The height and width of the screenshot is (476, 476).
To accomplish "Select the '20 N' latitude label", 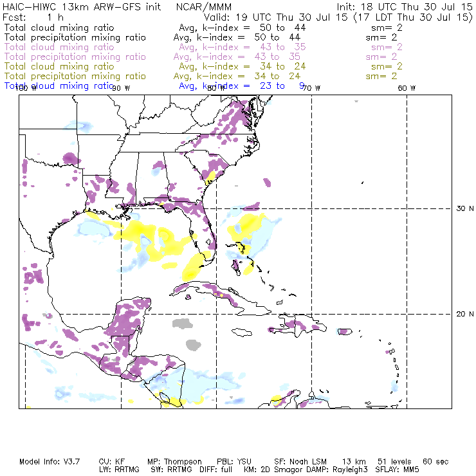I will click(x=465, y=314).
